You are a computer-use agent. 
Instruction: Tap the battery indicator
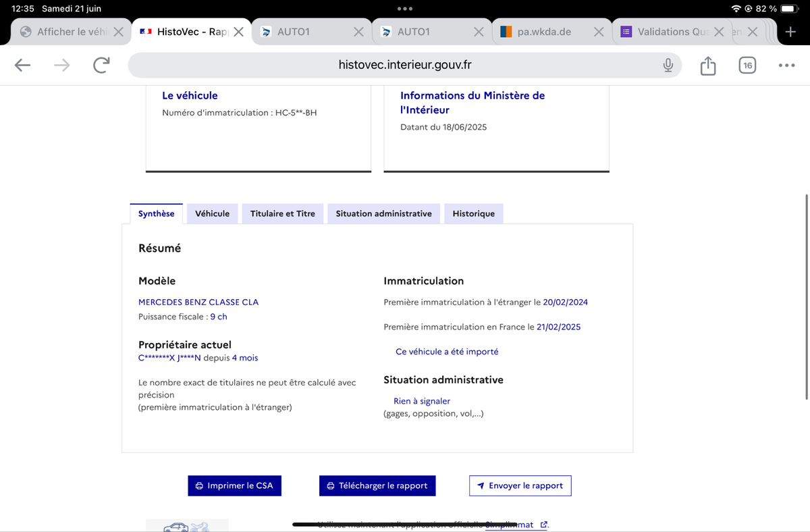790,9
